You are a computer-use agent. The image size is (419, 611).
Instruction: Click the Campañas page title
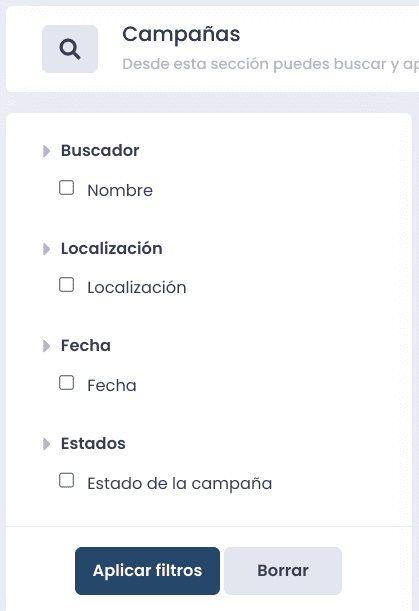click(x=181, y=34)
